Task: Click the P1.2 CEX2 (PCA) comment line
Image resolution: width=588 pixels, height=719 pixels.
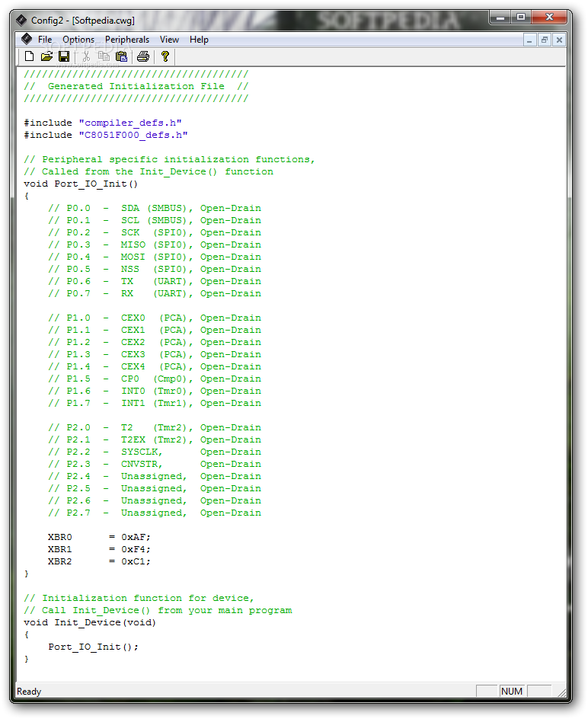Action: click(x=155, y=342)
